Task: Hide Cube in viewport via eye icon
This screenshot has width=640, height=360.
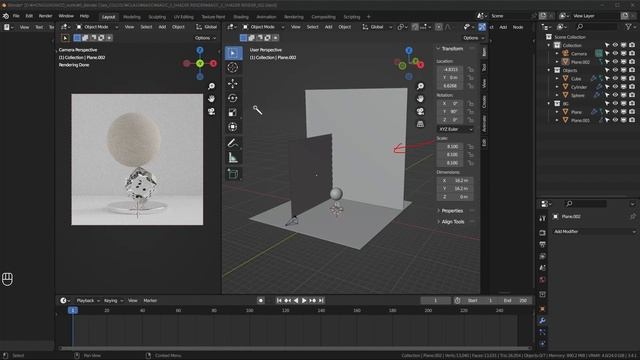Action: tap(615, 78)
